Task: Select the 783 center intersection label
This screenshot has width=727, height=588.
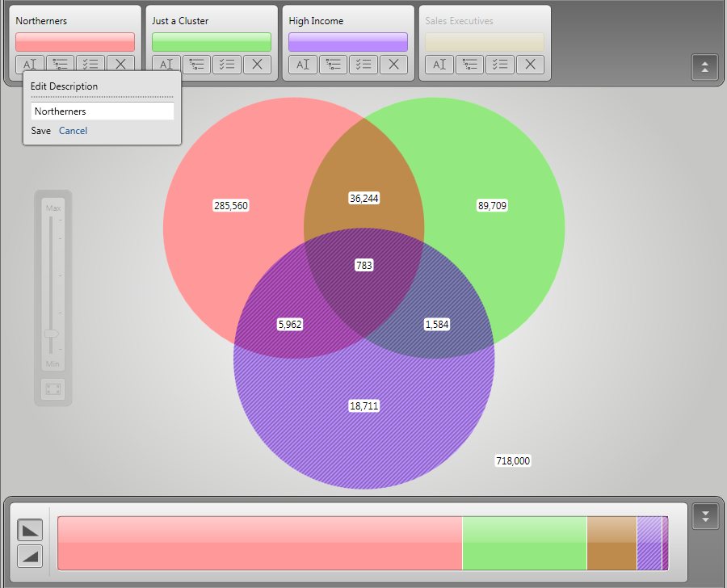Action: point(364,265)
